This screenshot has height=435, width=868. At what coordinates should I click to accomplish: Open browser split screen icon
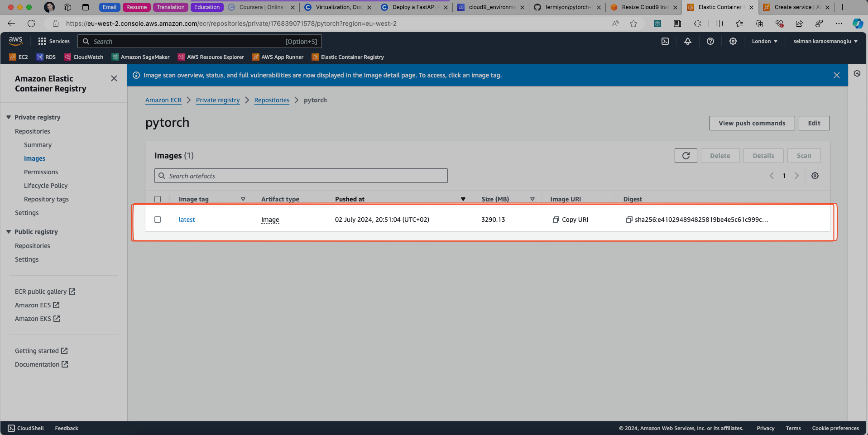[719, 24]
